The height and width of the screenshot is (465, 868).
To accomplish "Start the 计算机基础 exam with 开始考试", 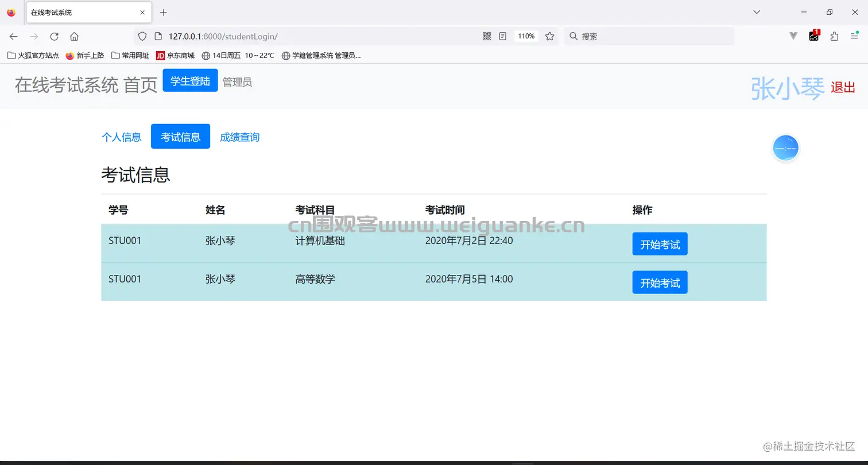I will [x=660, y=244].
